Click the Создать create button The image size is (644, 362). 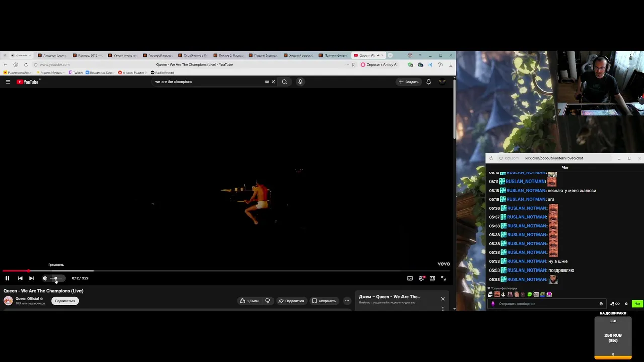coord(409,82)
